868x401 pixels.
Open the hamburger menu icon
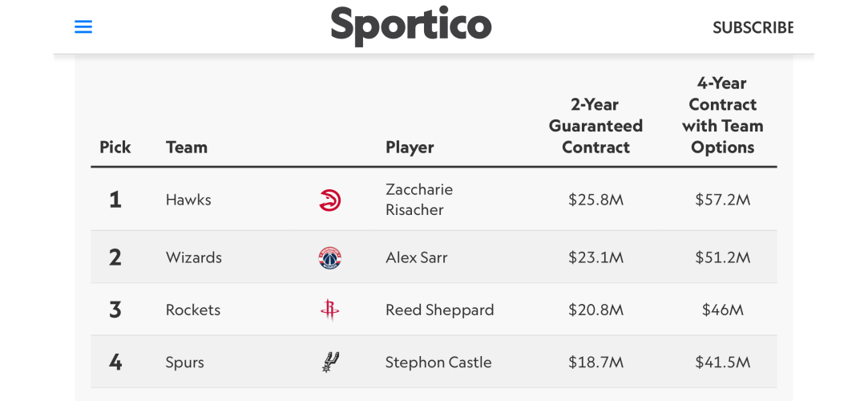pos(83,26)
